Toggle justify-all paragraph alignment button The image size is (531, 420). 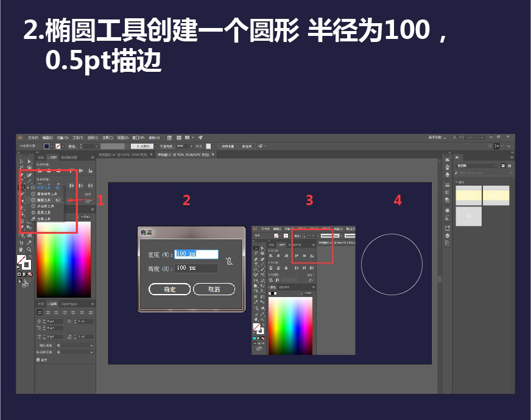pyautogui.click(x=90, y=312)
